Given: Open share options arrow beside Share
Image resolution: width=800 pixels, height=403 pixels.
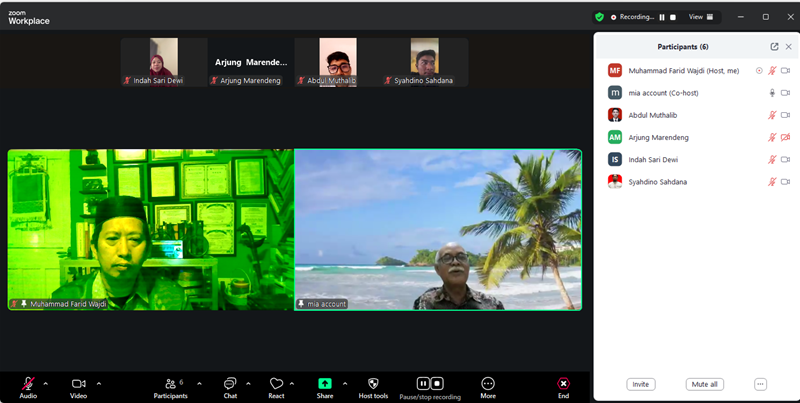Looking at the screenshot, I should pyautogui.click(x=345, y=384).
